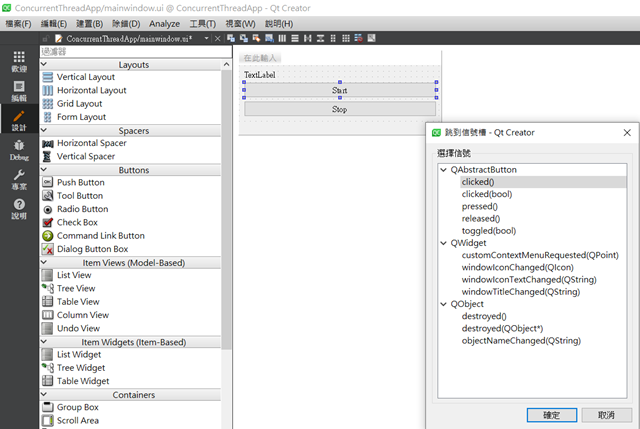Collapse QObject signal group
This screenshot has height=429, width=640.
(444, 305)
